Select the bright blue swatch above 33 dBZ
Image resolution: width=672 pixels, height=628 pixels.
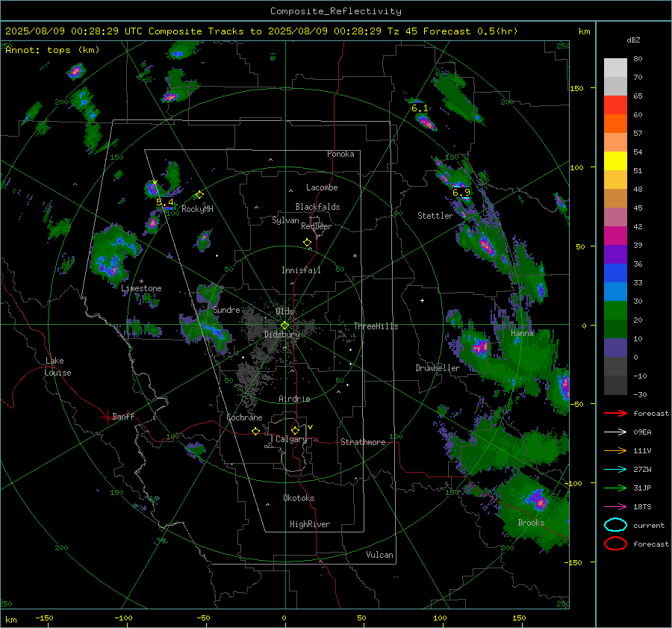pyautogui.click(x=615, y=273)
